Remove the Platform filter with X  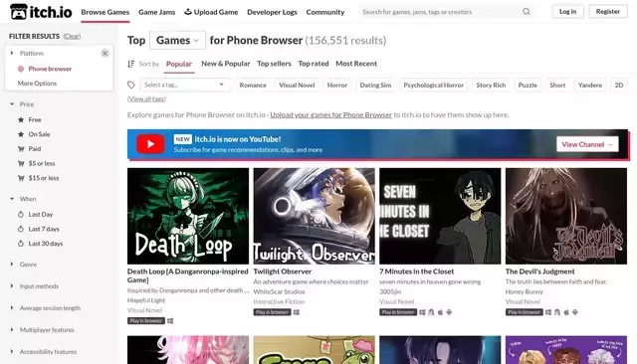tap(105, 53)
